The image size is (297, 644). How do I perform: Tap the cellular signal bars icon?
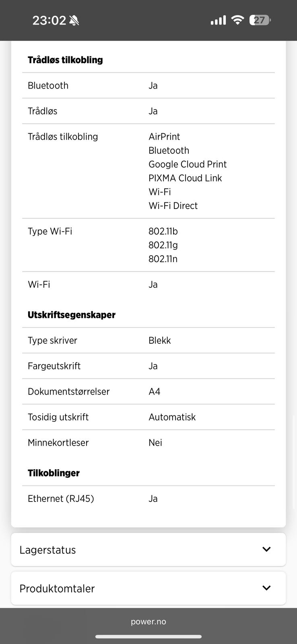[218, 20]
